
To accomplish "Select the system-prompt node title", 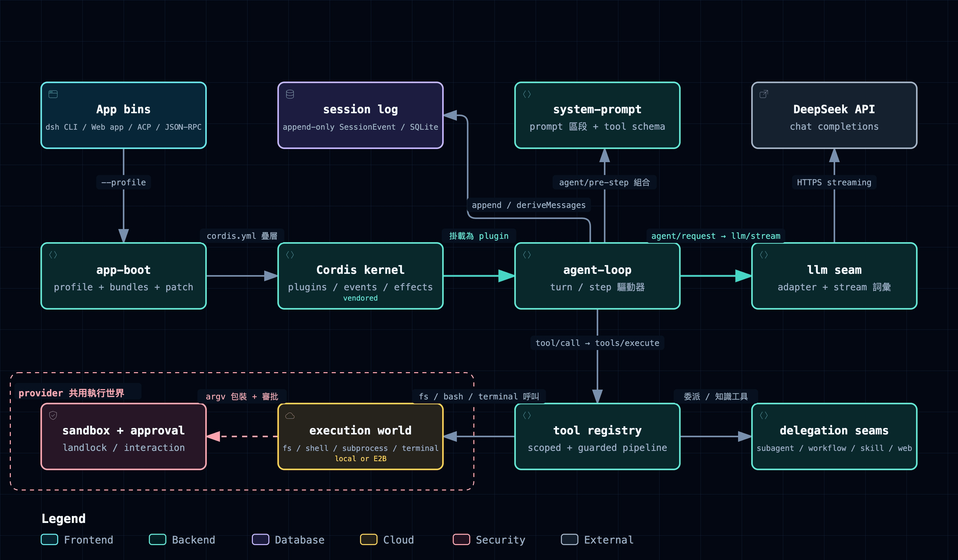I will click(x=597, y=109).
